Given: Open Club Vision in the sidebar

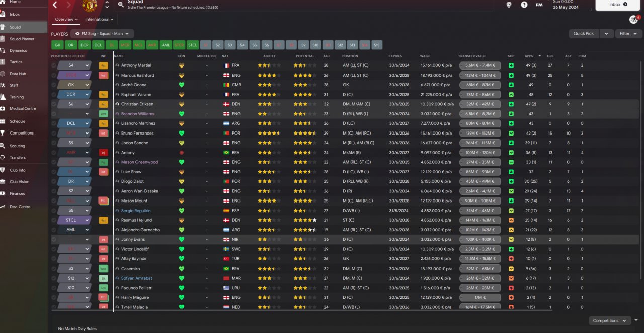Looking at the screenshot, I should click(x=24, y=182).
